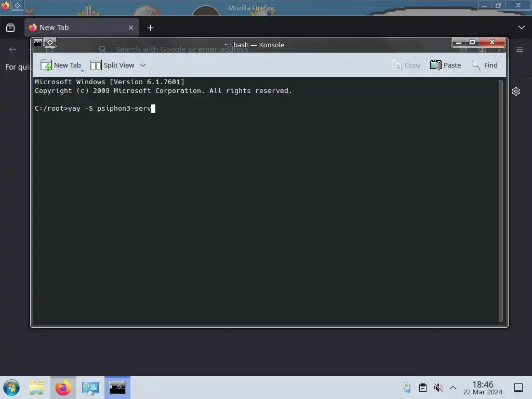Click New Tab button in Konsole toolbar

click(x=60, y=65)
